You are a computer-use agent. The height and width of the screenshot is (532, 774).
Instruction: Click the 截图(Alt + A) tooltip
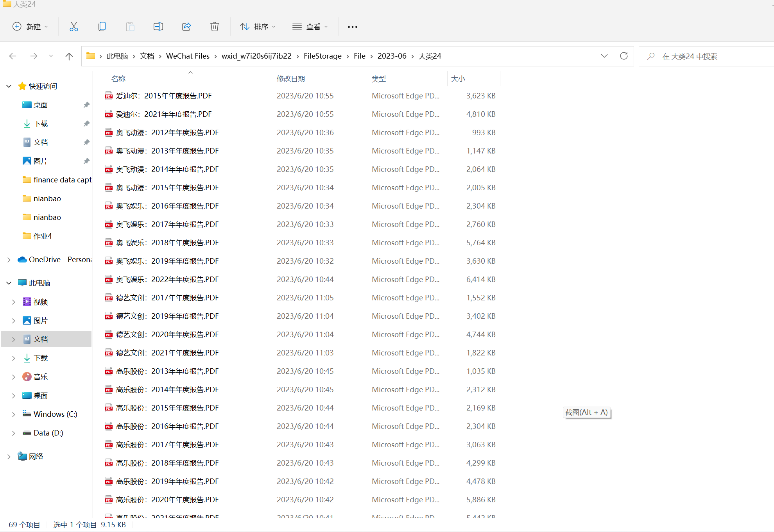(587, 412)
